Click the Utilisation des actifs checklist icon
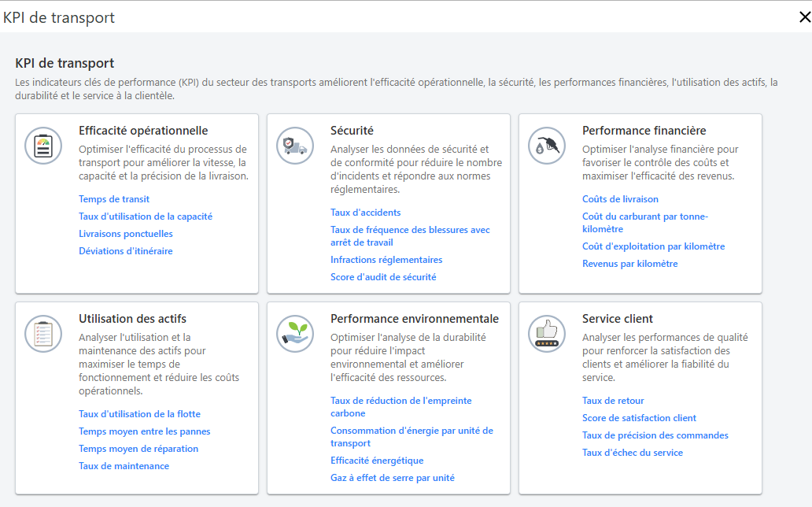Viewport: 812px width, 507px height. (43, 333)
